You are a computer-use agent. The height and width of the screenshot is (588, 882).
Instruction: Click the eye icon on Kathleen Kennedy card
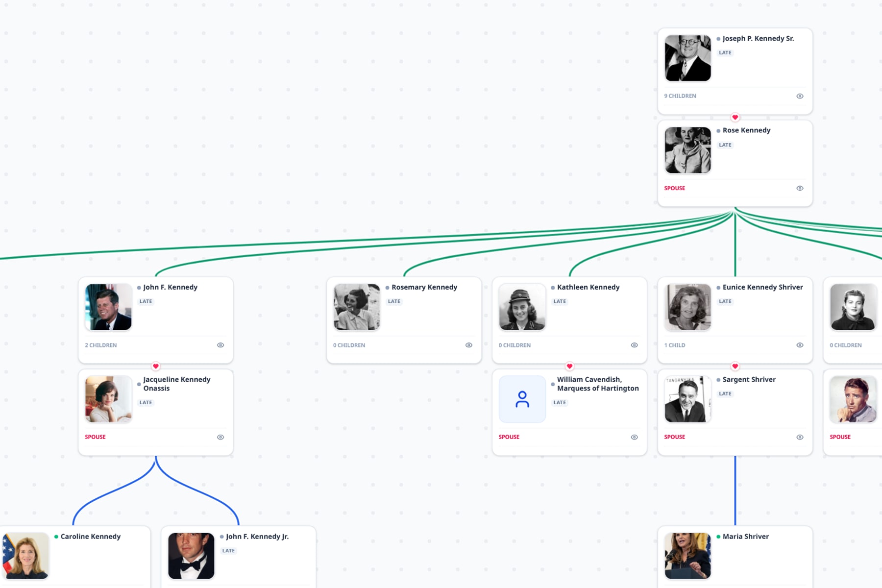pyautogui.click(x=635, y=345)
